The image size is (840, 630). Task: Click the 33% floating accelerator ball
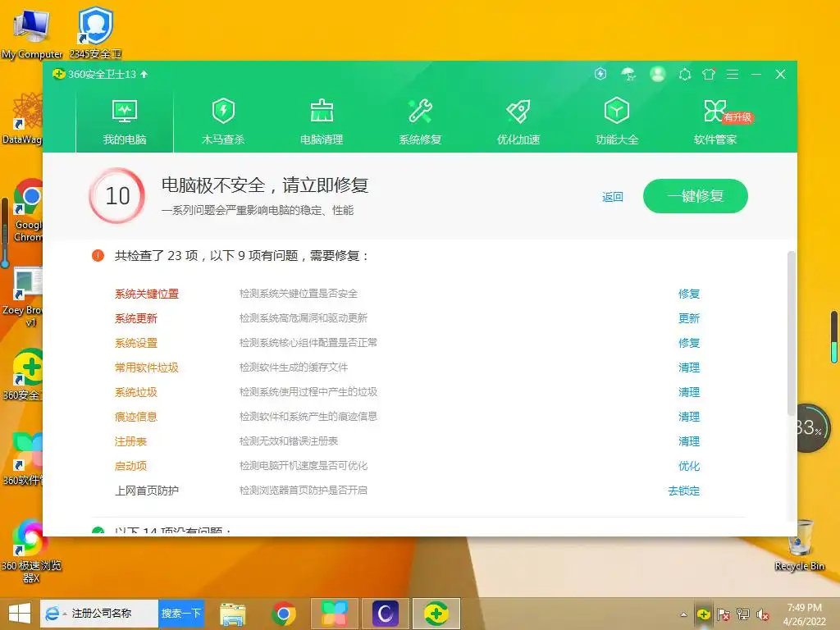(811, 428)
